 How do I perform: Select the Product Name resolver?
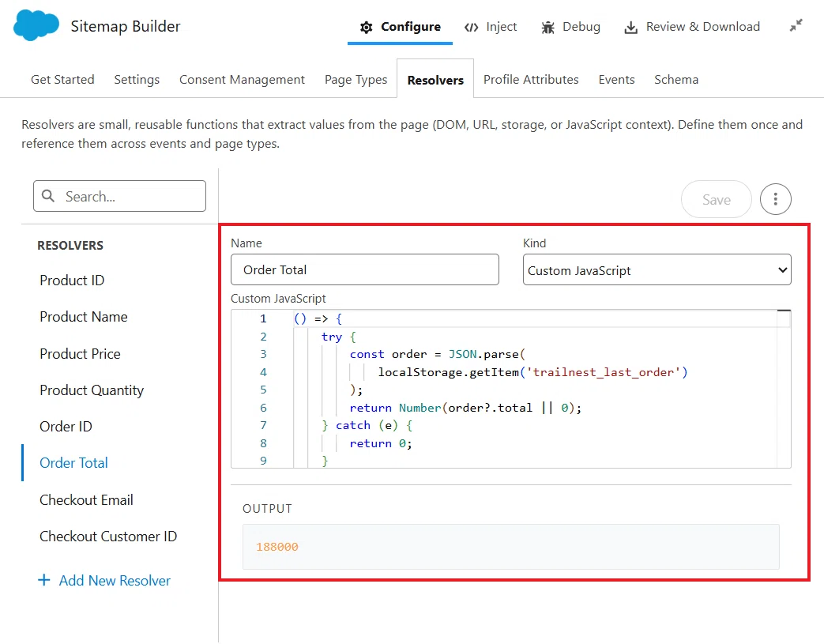click(84, 317)
